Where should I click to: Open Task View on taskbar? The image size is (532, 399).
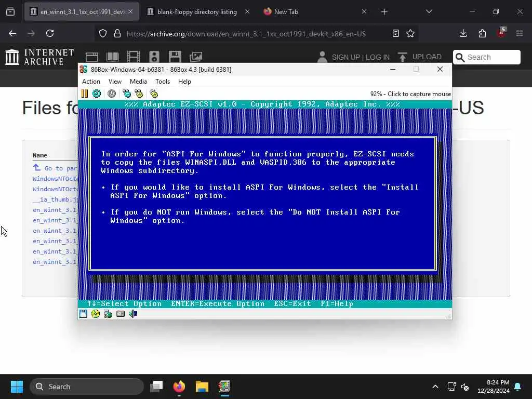157,387
